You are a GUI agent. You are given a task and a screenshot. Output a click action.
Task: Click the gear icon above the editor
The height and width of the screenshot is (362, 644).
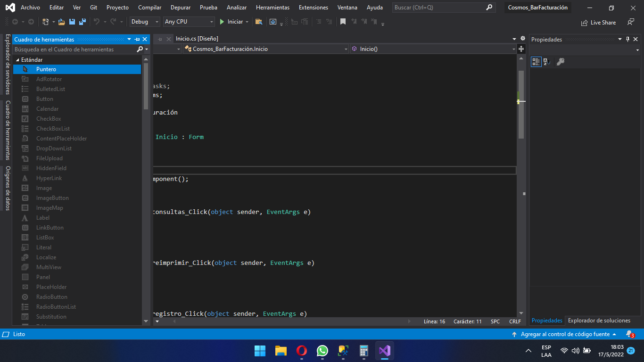[522, 39]
